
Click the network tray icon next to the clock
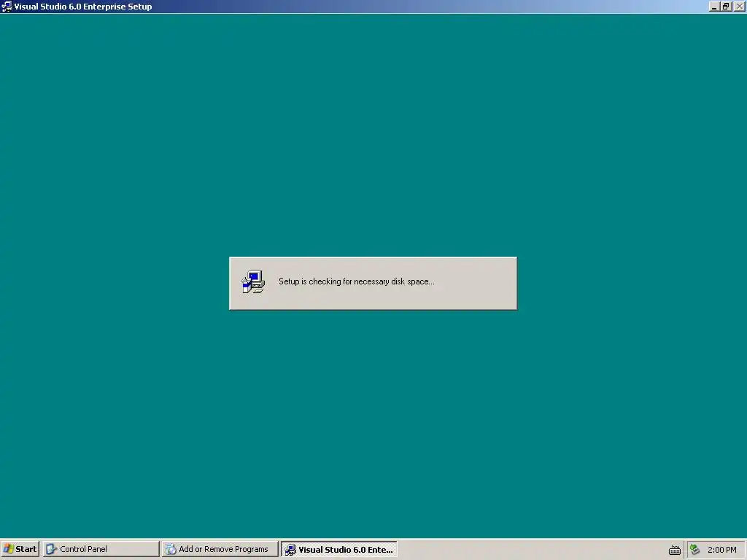pyautogui.click(x=694, y=550)
